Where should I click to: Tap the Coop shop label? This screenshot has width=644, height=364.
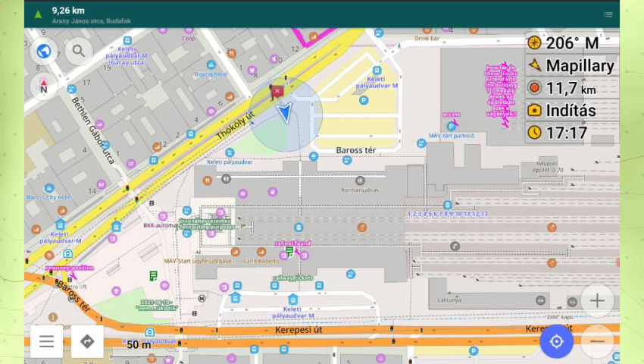coord(189,38)
